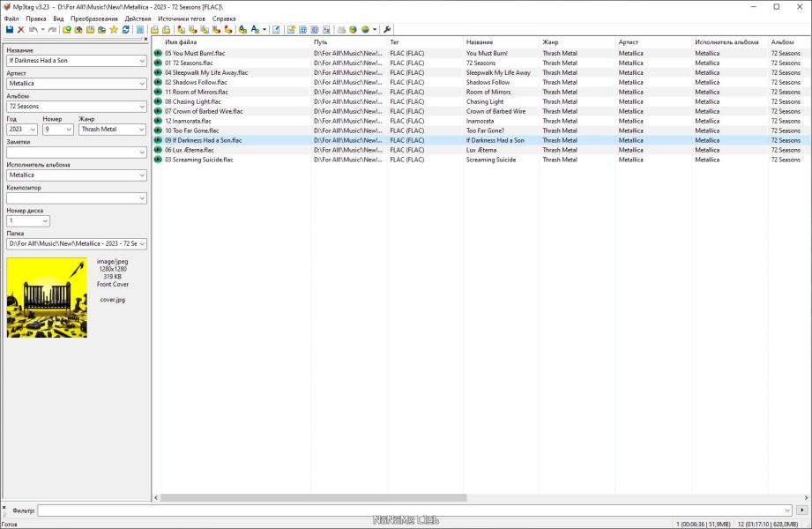
Task: Remove tag using the red X icon
Action: [x=20, y=29]
